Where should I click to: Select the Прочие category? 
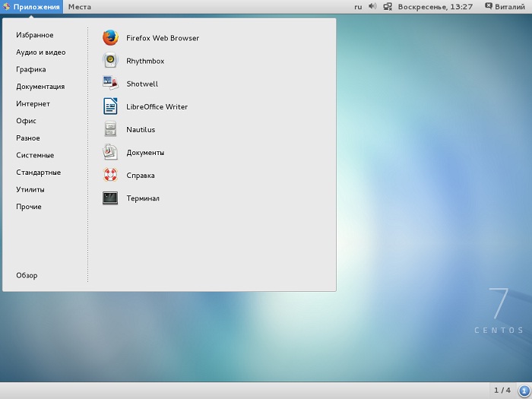29,206
